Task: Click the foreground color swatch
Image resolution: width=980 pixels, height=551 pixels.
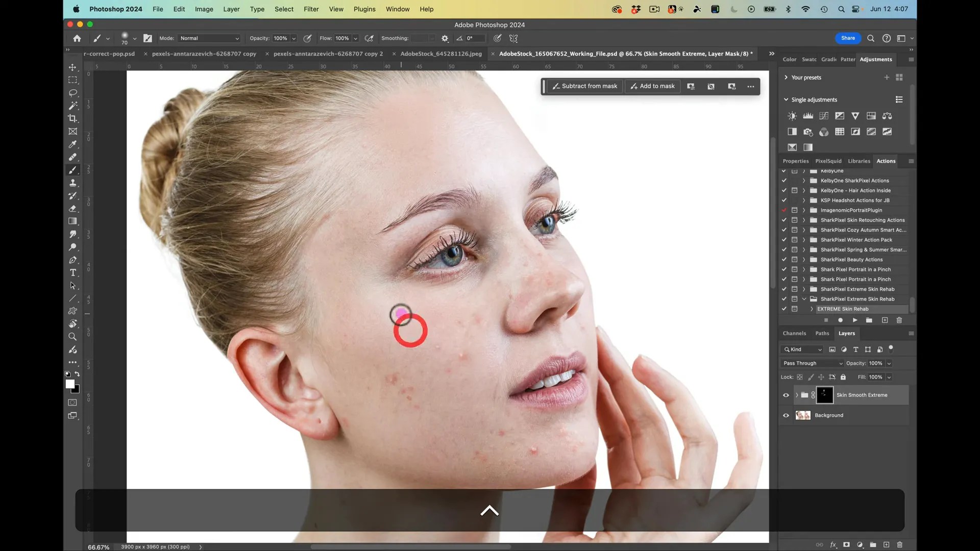Action: pyautogui.click(x=71, y=384)
